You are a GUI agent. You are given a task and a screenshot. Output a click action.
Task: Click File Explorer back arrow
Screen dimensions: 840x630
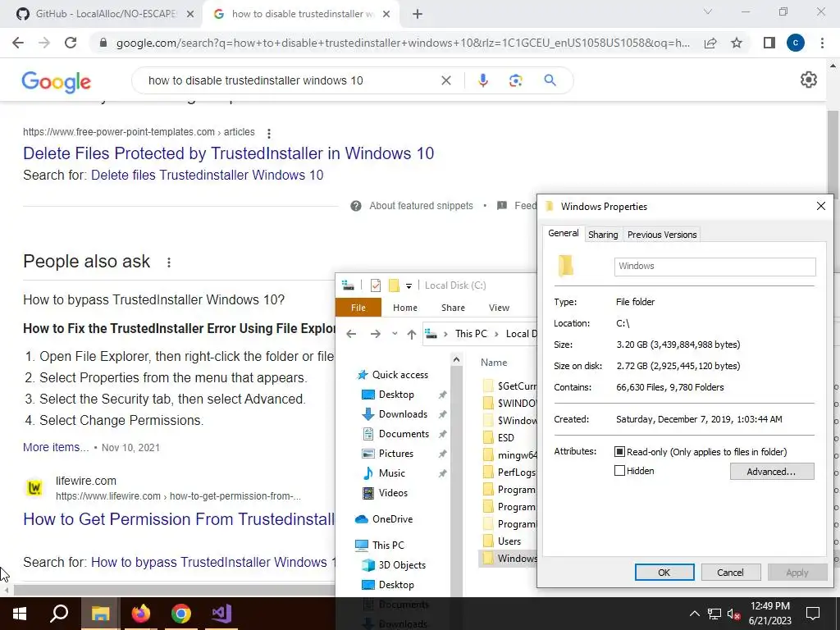pyautogui.click(x=351, y=335)
